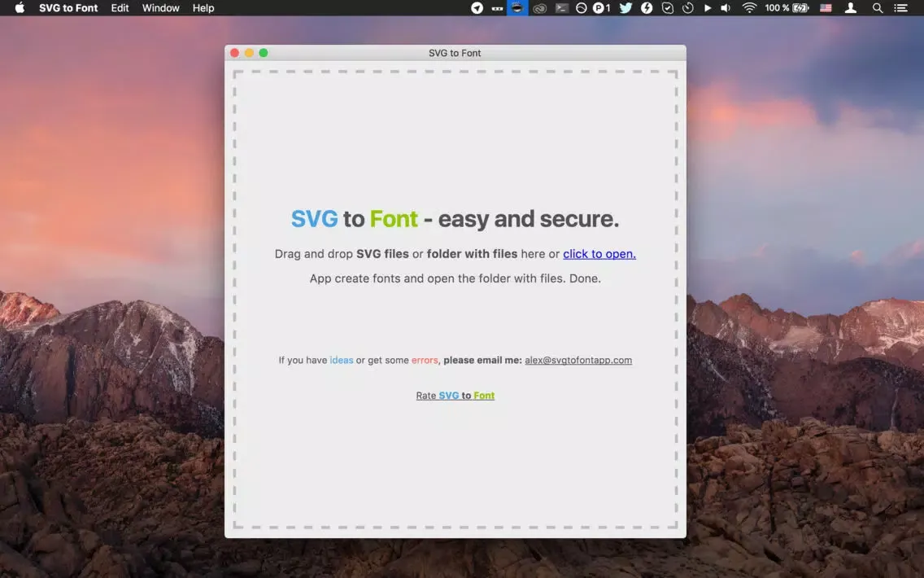Open the Wi-Fi status menu

click(x=749, y=7)
